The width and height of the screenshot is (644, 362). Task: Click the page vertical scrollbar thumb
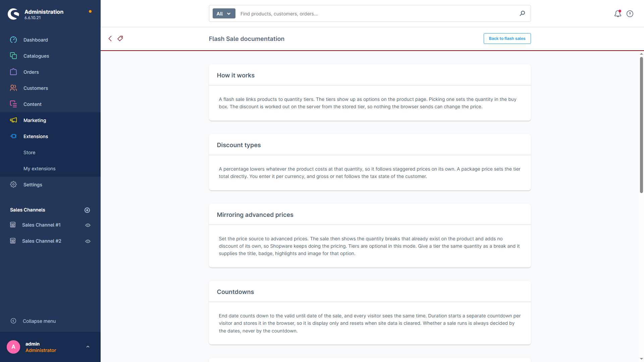[641, 125]
